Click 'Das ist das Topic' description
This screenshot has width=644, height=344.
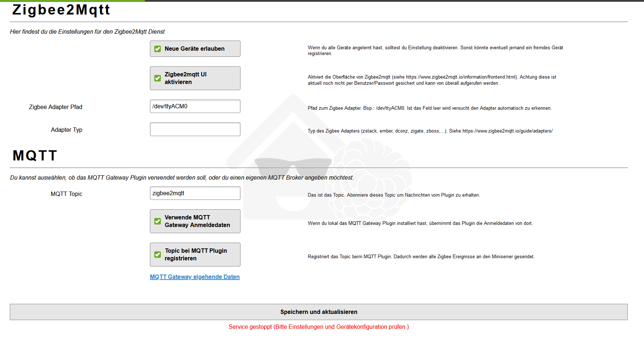pos(394,195)
